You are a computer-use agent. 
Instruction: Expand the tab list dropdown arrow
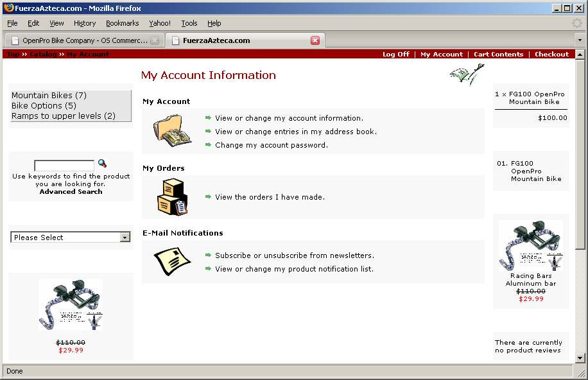[x=579, y=40]
